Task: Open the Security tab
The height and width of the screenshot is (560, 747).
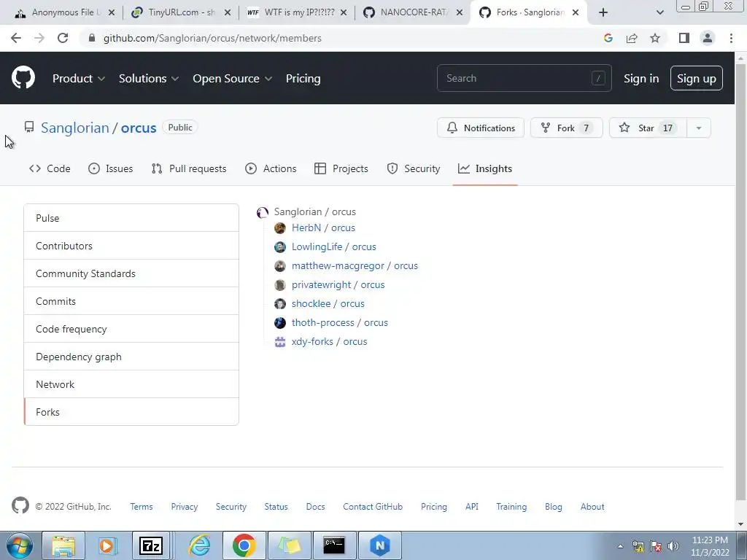Action: point(414,168)
